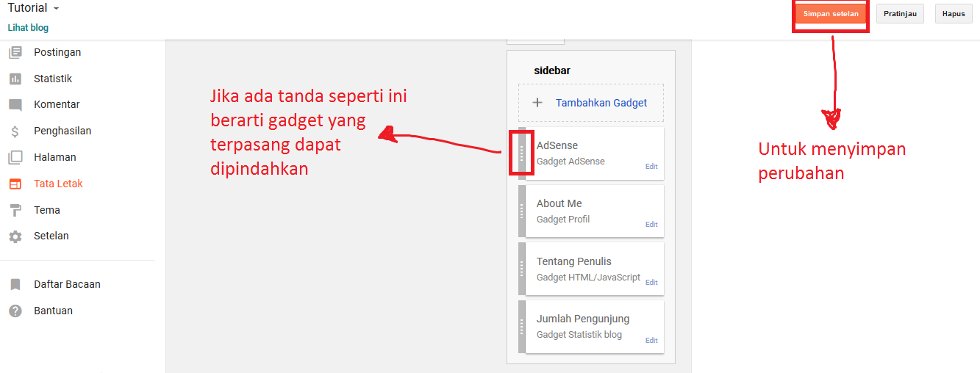The height and width of the screenshot is (373, 980).
Task: Click the Gadget AdSense subtitle text
Action: tap(571, 161)
